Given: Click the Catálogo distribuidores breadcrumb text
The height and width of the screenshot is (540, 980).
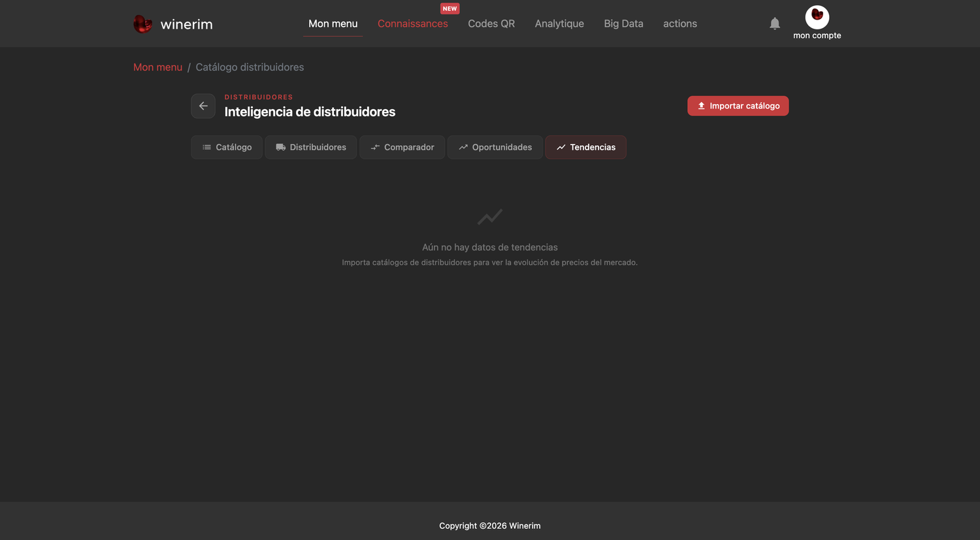Looking at the screenshot, I should pyautogui.click(x=250, y=67).
